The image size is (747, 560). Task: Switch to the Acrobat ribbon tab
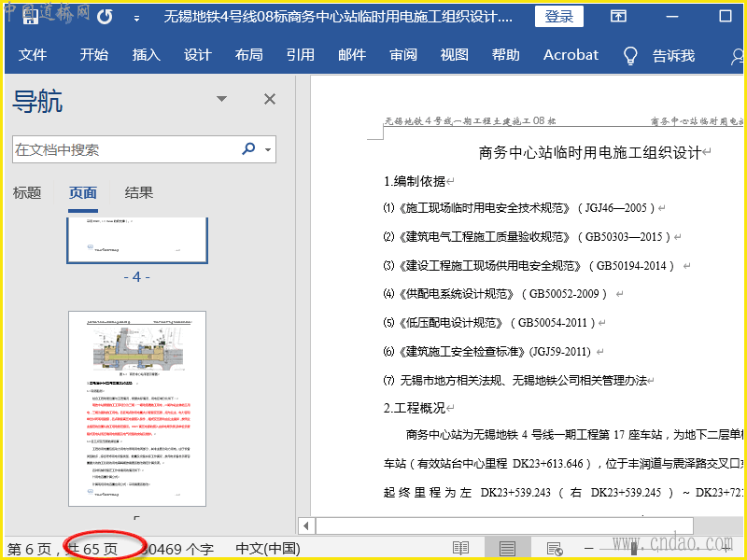(571, 55)
